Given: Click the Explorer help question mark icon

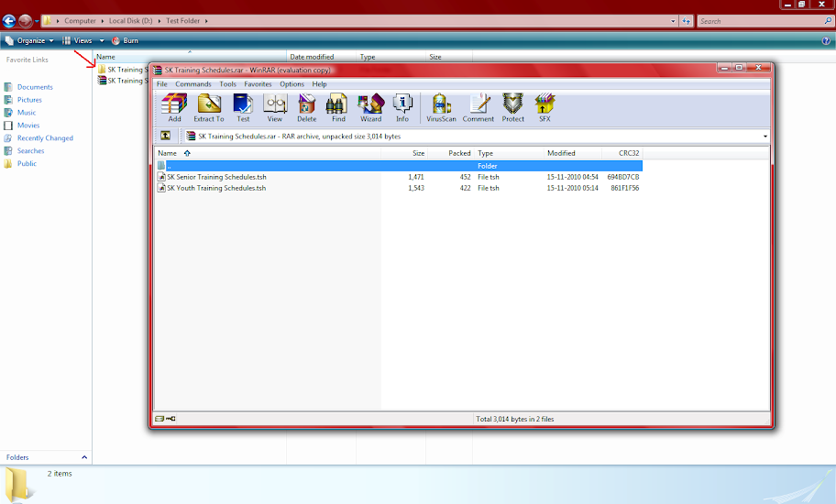Looking at the screenshot, I should click(x=827, y=40).
